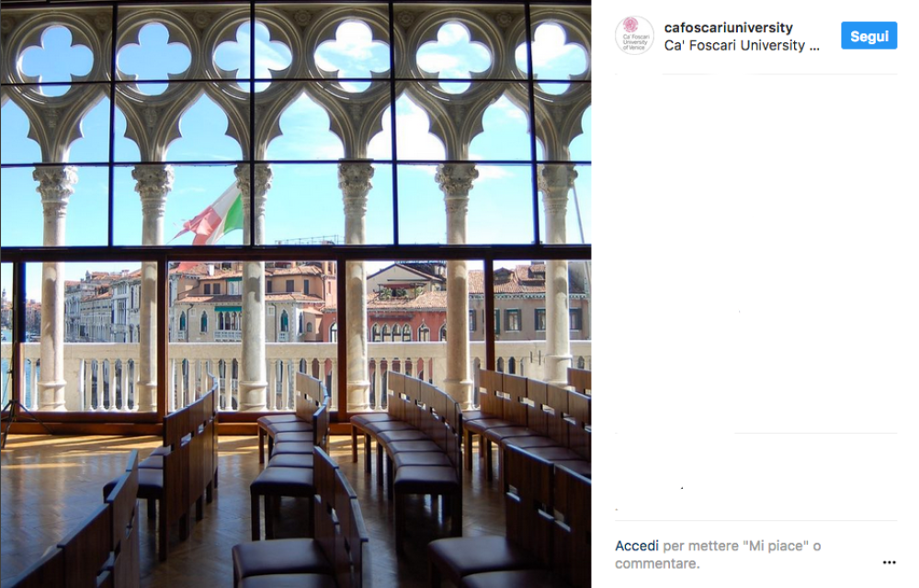
Task: Click the rightmost quatrefoil window opening
Action: [550, 57]
